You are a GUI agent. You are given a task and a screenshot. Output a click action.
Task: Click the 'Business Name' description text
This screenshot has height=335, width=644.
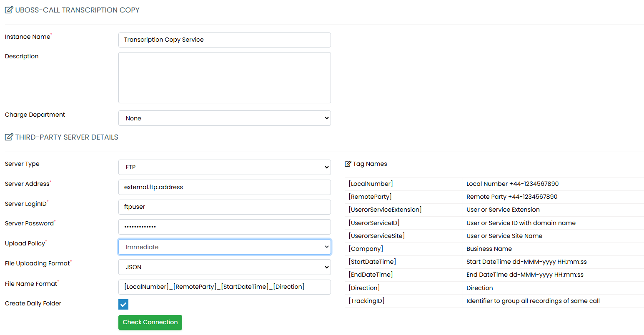coord(489,249)
